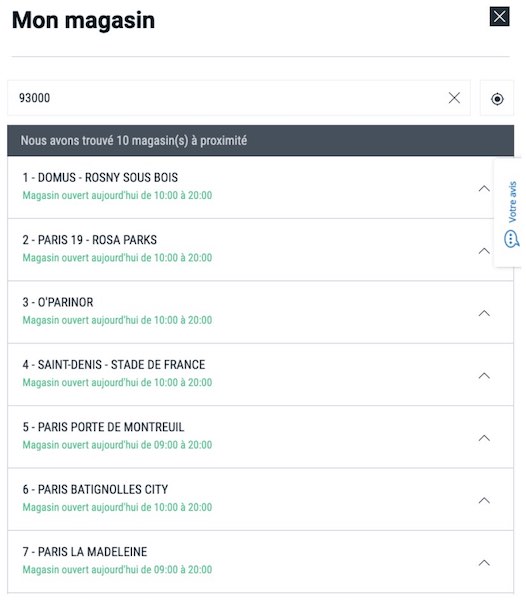526x600 pixels.
Task: Toggle Paris Batignolles City chevron
Action: point(484,500)
